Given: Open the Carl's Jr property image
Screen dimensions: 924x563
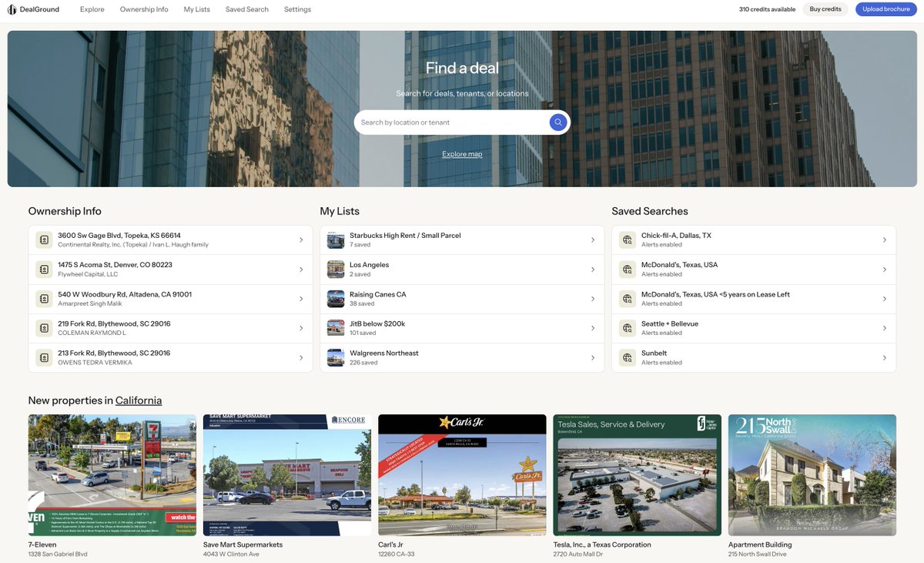Looking at the screenshot, I should (x=462, y=475).
